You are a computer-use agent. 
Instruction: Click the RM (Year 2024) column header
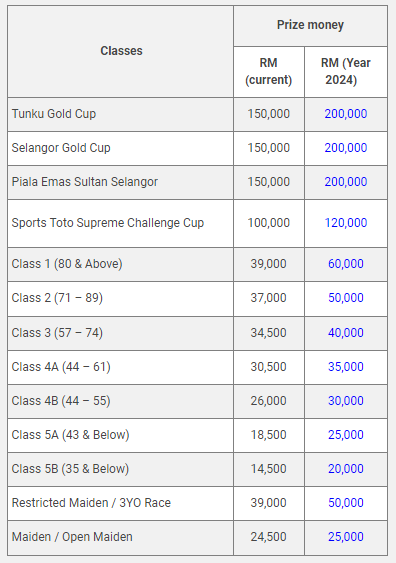point(346,71)
